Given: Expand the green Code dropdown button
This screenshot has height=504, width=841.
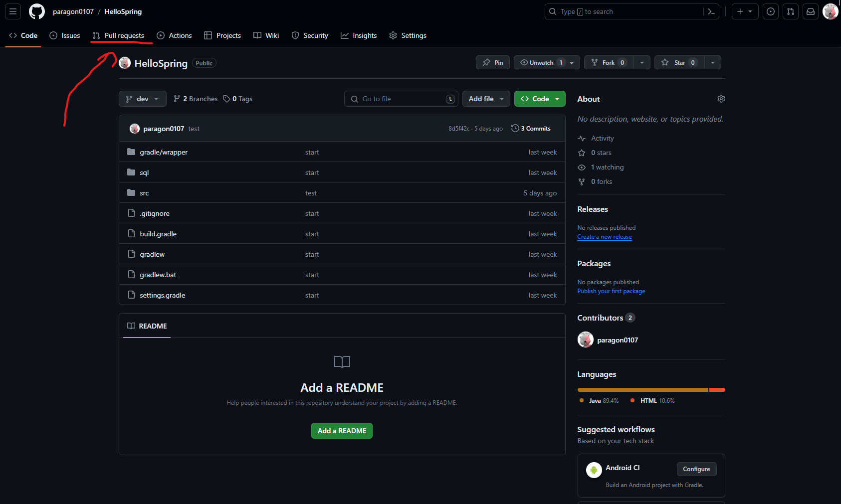Looking at the screenshot, I should 540,99.
